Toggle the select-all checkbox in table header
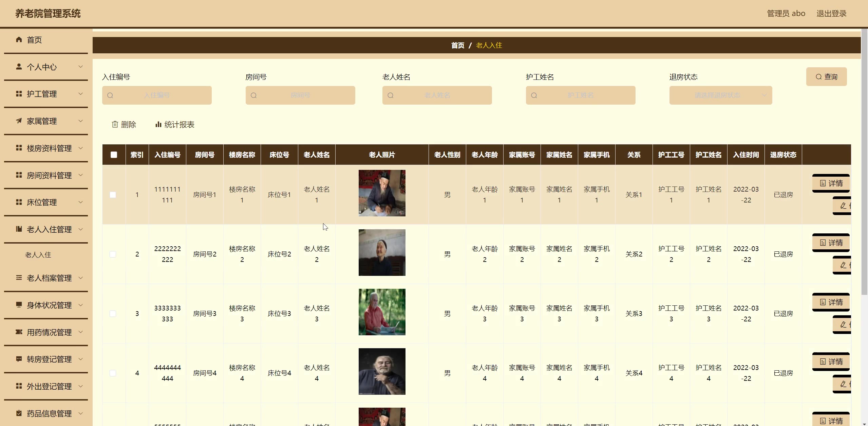This screenshot has height=426, width=868. coord(114,155)
